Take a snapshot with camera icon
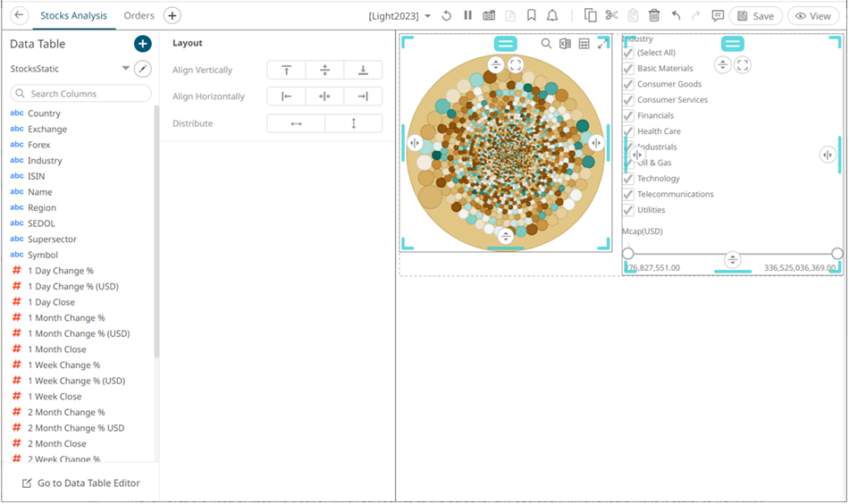Screen dimensions: 849x504 489,16
